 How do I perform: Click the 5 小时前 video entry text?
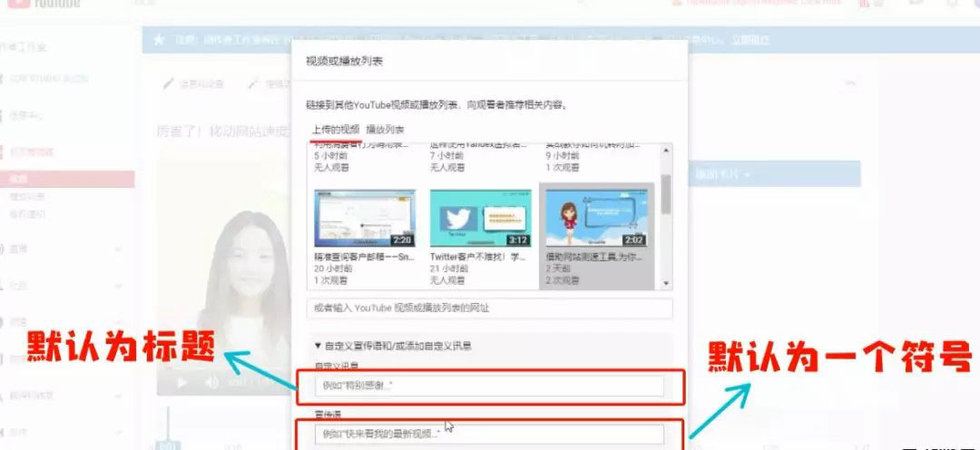(330, 156)
